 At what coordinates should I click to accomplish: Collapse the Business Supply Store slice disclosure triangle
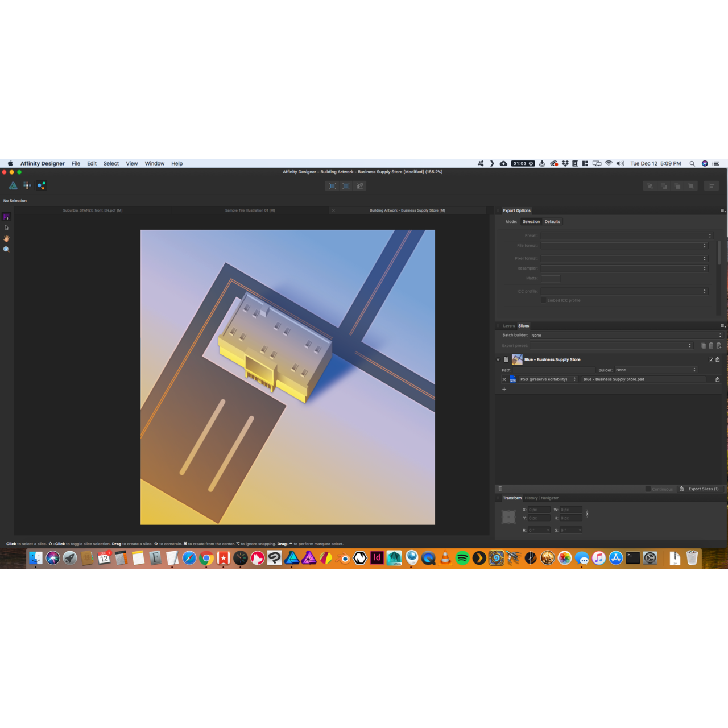[x=498, y=359]
